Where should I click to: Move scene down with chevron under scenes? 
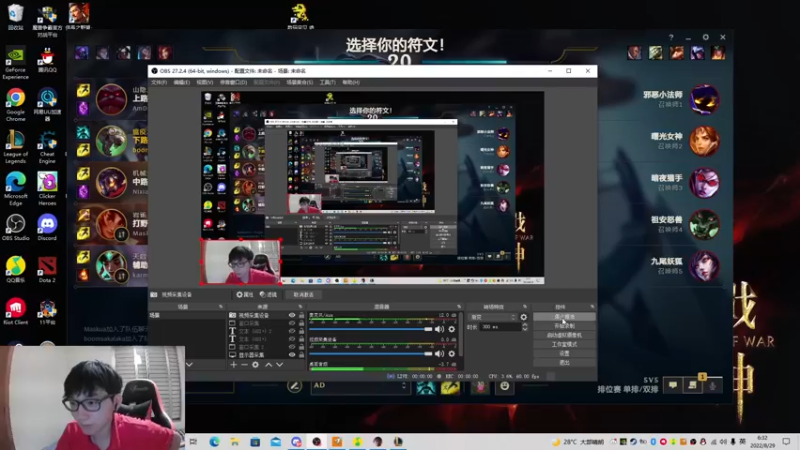click(189, 365)
